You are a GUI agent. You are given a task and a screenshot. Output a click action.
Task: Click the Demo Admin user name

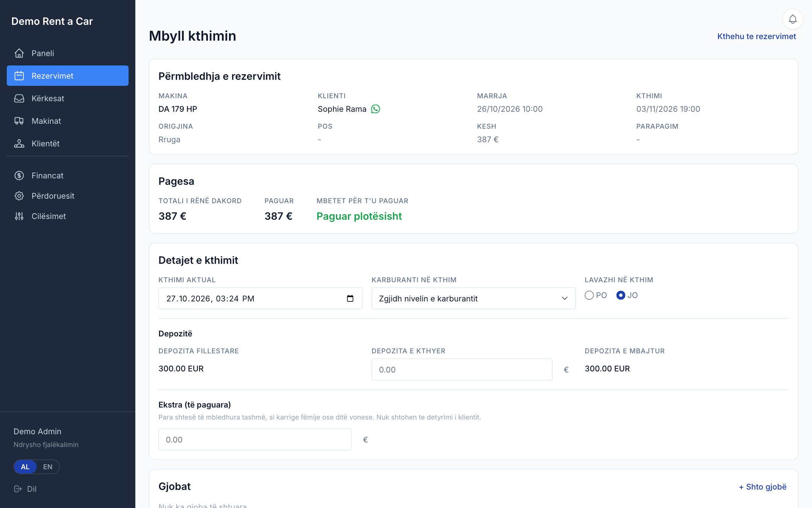point(37,432)
